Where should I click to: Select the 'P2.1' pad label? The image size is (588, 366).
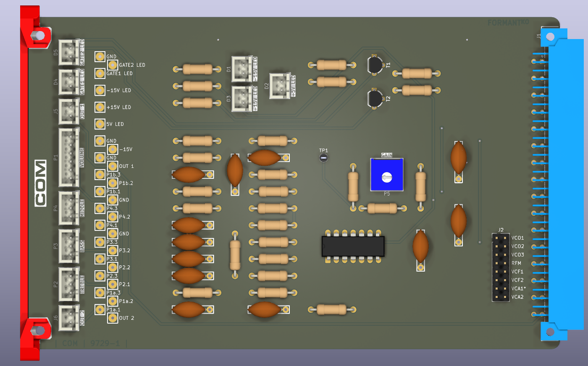click(124, 284)
